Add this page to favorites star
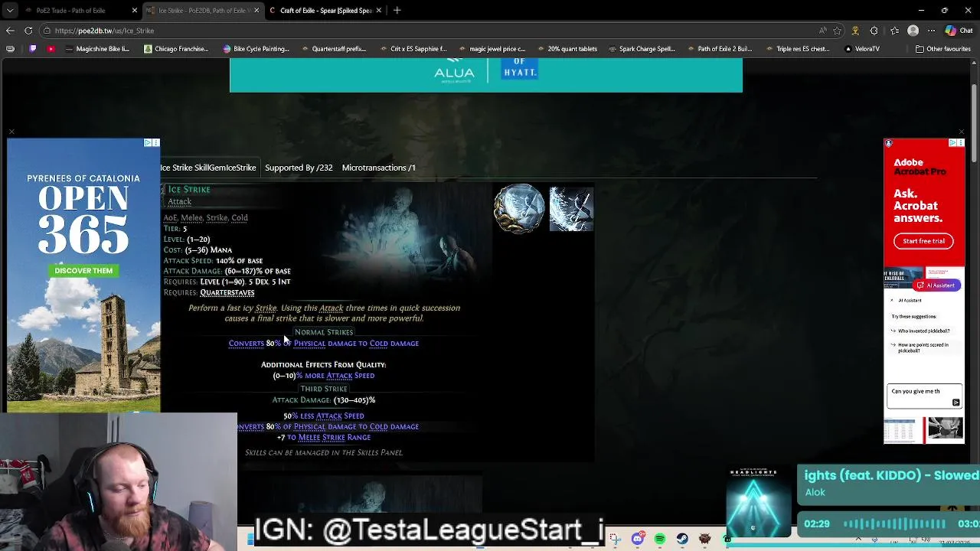Viewport: 980px width, 551px height. [838, 31]
